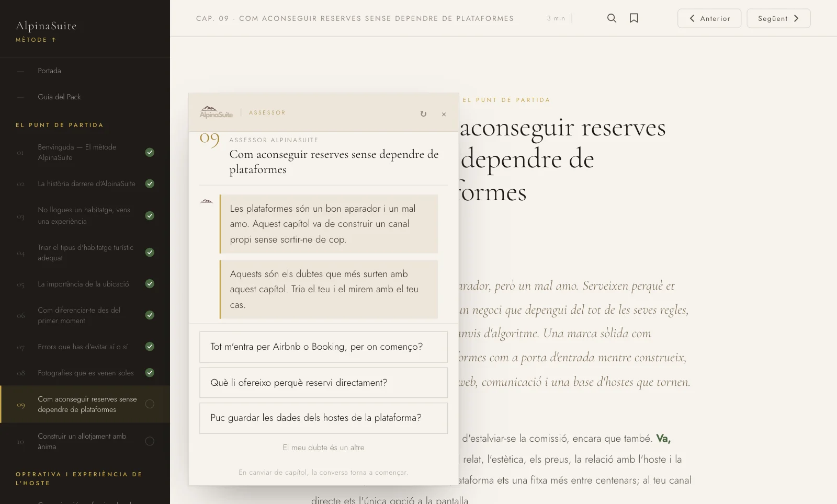This screenshot has width=837, height=504.
Task: Click the 3 min reading time label
Action: pyautogui.click(x=556, y=18)
